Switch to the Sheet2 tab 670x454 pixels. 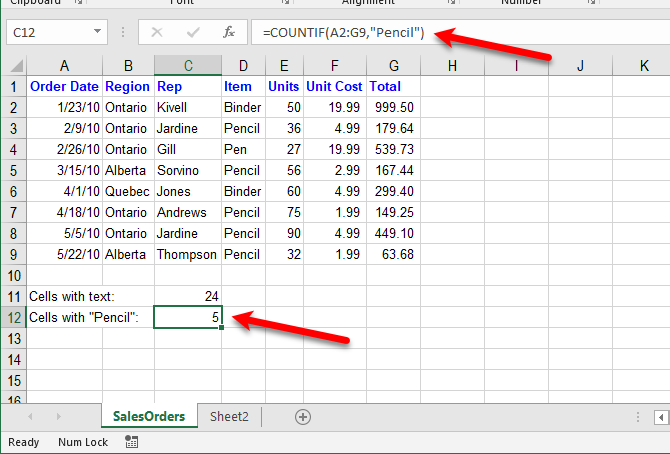click(x=229, y=417)
